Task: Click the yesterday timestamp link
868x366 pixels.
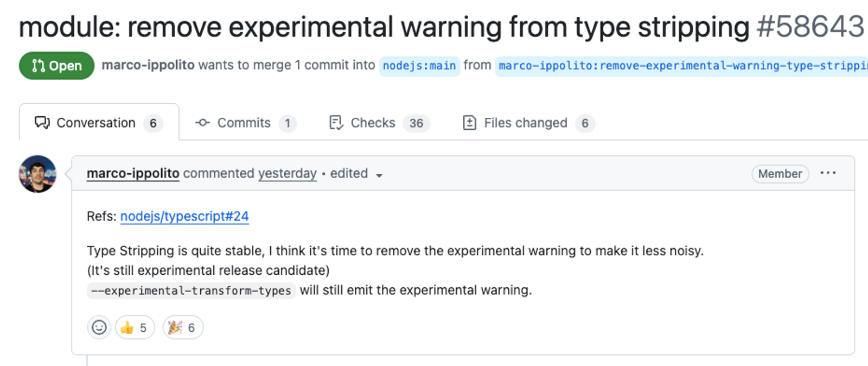Action: (287, 173)
